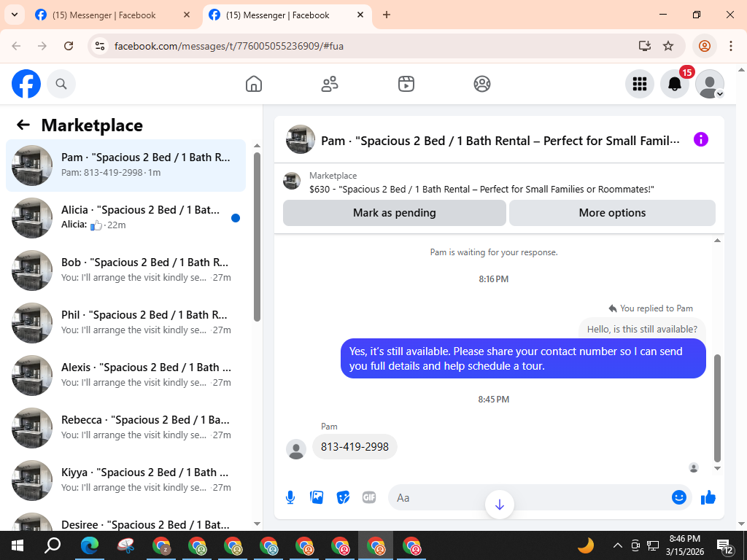747x560 pixels.
Task: Reload the page
Action: click(x=69, y=46)
